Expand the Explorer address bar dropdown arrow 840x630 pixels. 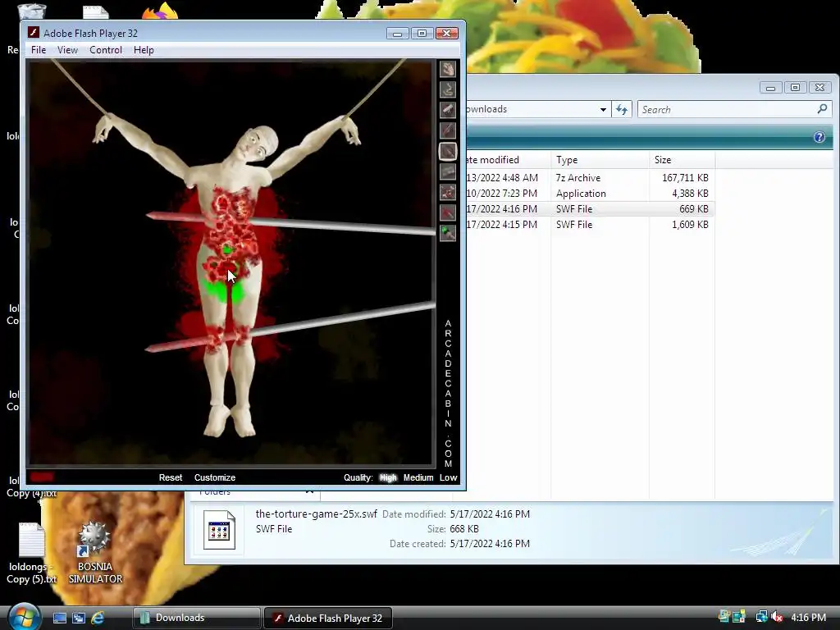tap(603, 109)
